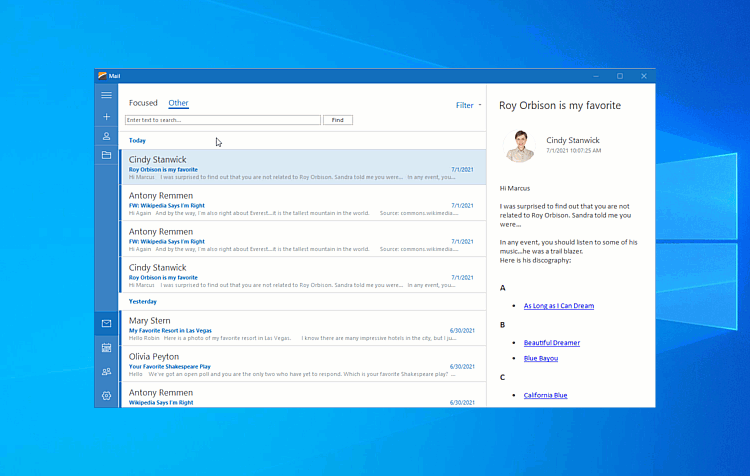Expand the Filter dropdown
750x476 pixels.
pyautogui.click(x=468, y=105)
